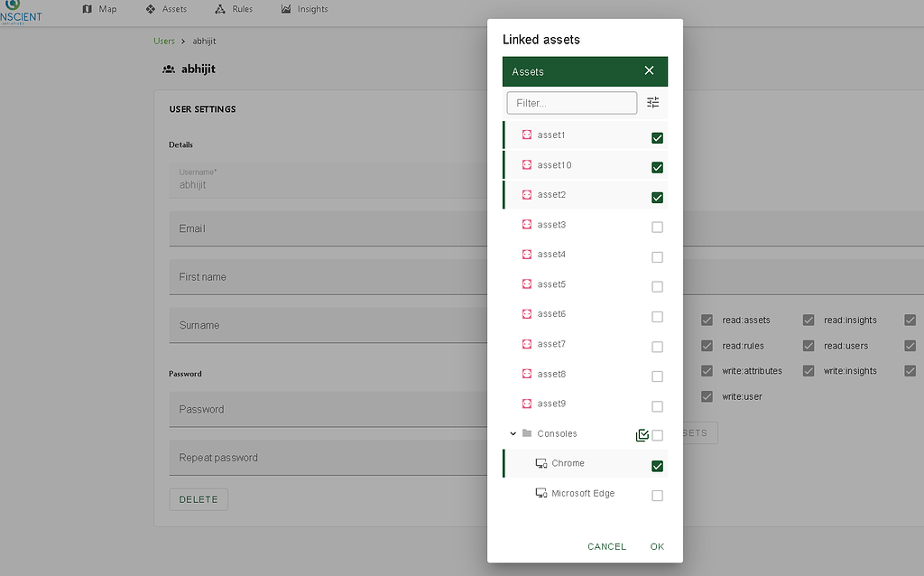
Task: Click the Assets navigation icon in the top bar
Action: coord(148,9)
